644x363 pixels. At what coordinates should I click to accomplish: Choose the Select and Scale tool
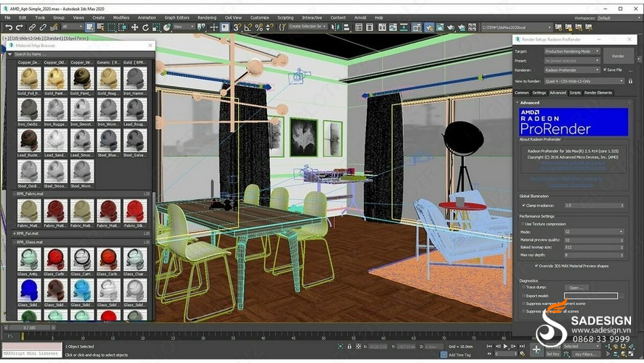(x=156, y=28)
